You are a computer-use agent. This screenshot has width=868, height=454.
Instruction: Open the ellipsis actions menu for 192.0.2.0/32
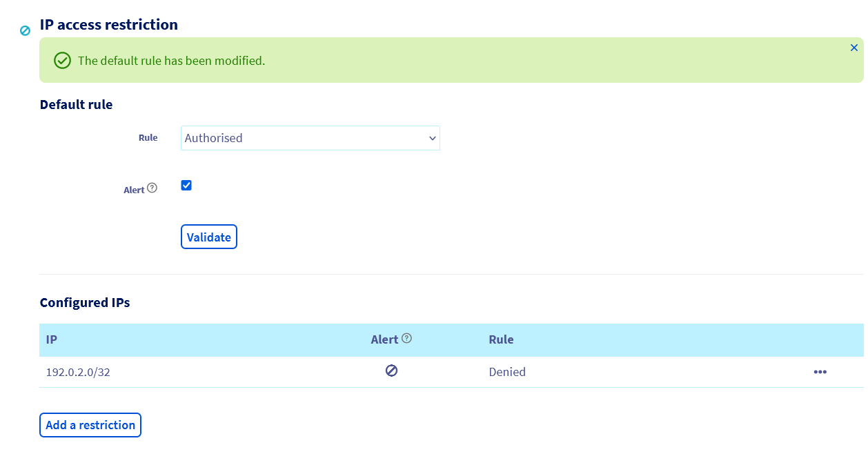pyautogui.click(x=820, y=372)
